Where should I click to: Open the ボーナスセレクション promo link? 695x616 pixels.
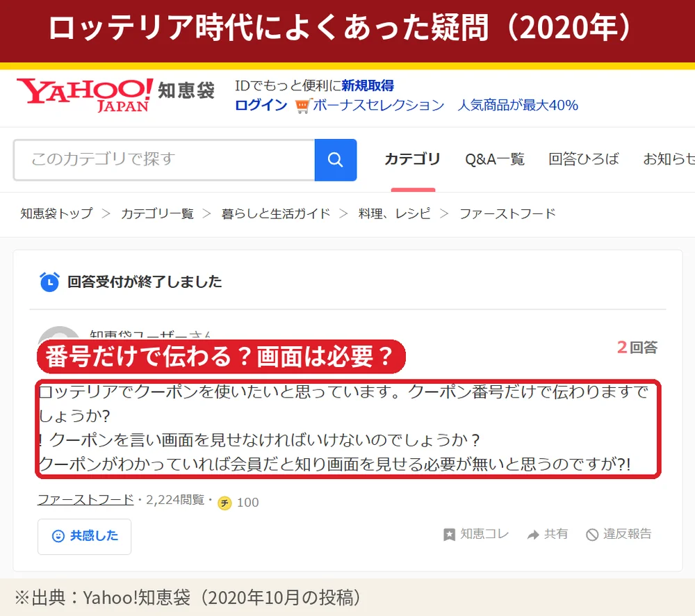[379, 105]
